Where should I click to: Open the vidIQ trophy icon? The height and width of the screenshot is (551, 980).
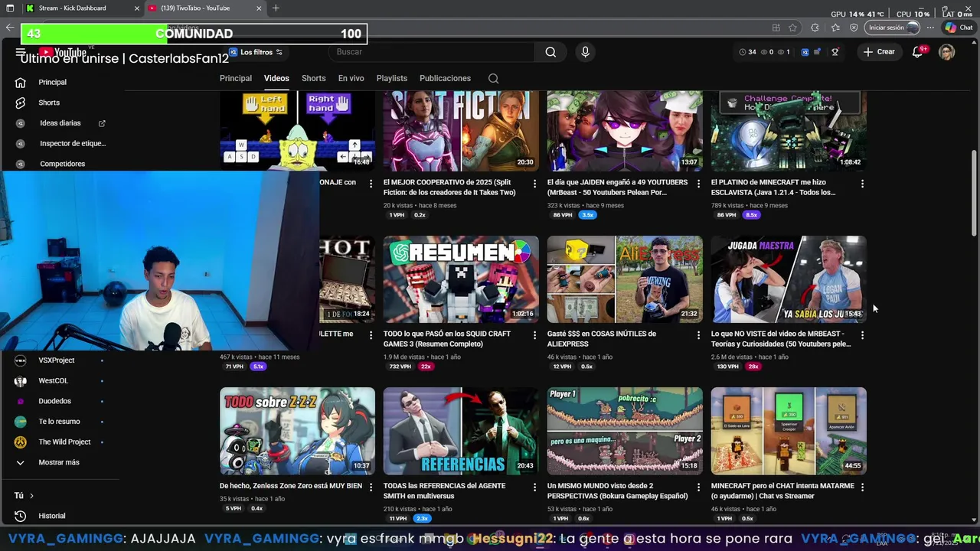(835, 52)
